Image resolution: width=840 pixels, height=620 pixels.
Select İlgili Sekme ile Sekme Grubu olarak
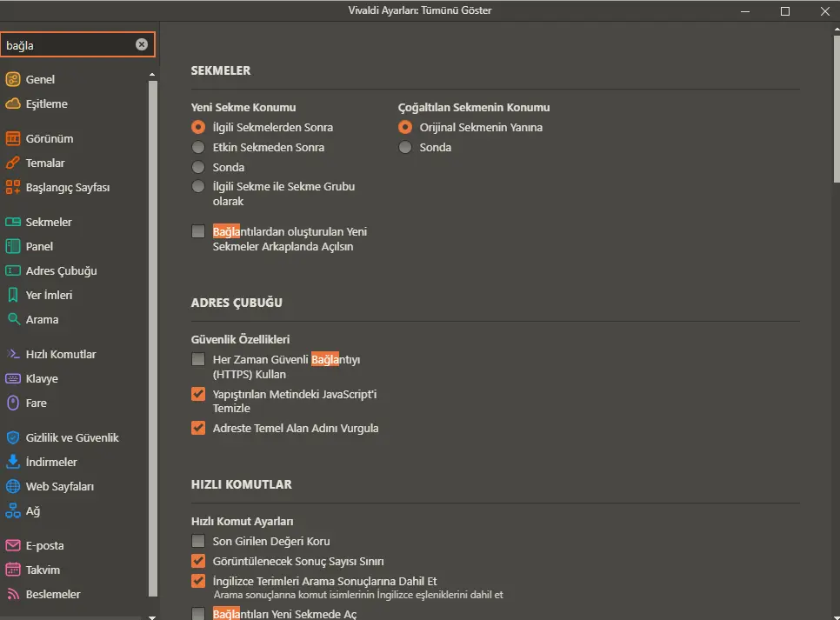pyautogui.click(x=198, y=186)
